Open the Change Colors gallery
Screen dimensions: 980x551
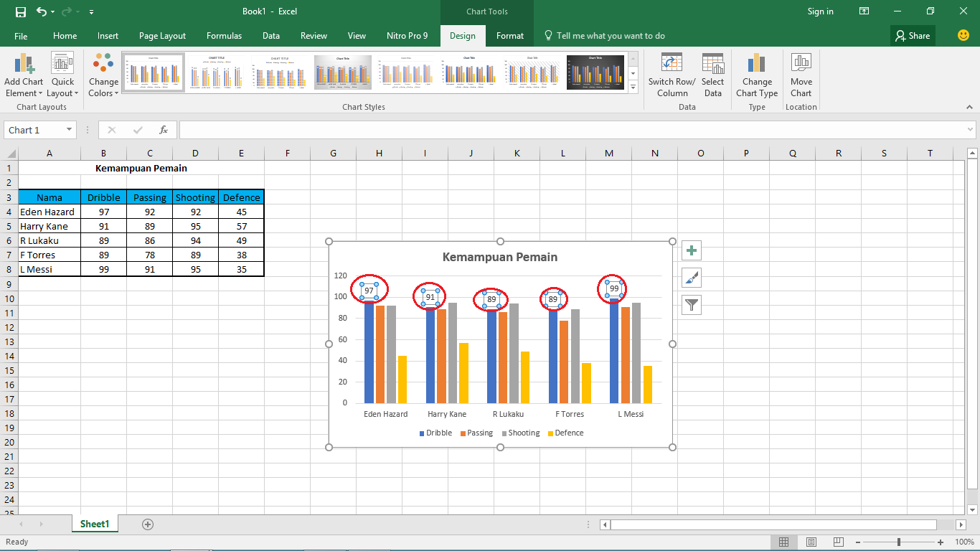[103, 75]
